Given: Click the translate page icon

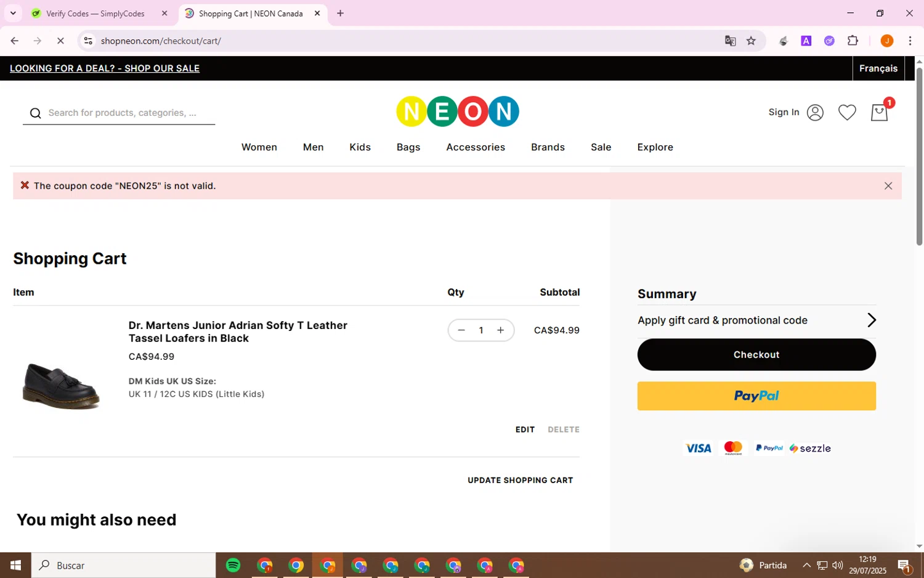Looking at the screenshot, I should coord(730,41).
